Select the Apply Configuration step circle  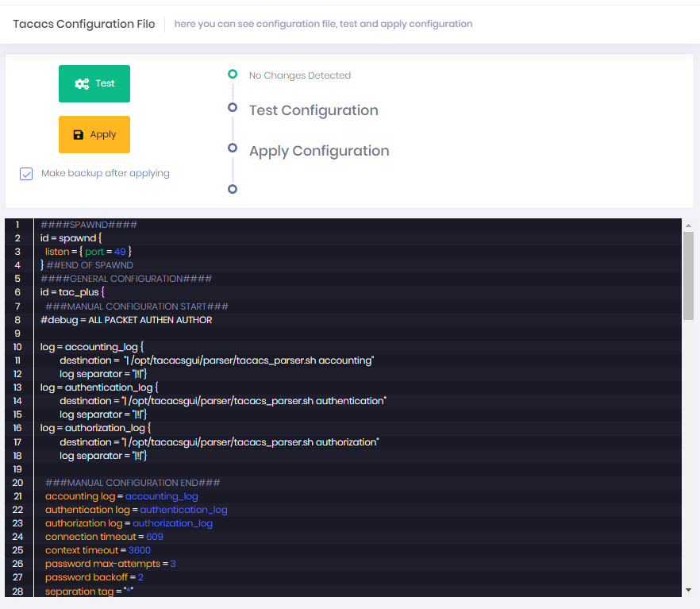point(233,148)
